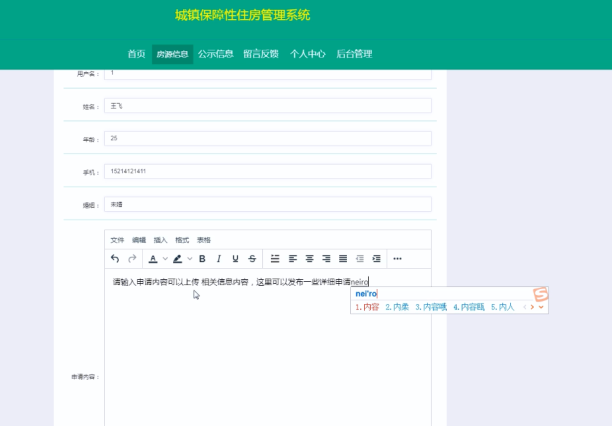Align text to the left
Screen dimensions: 613x427
(x=293, y=259)
